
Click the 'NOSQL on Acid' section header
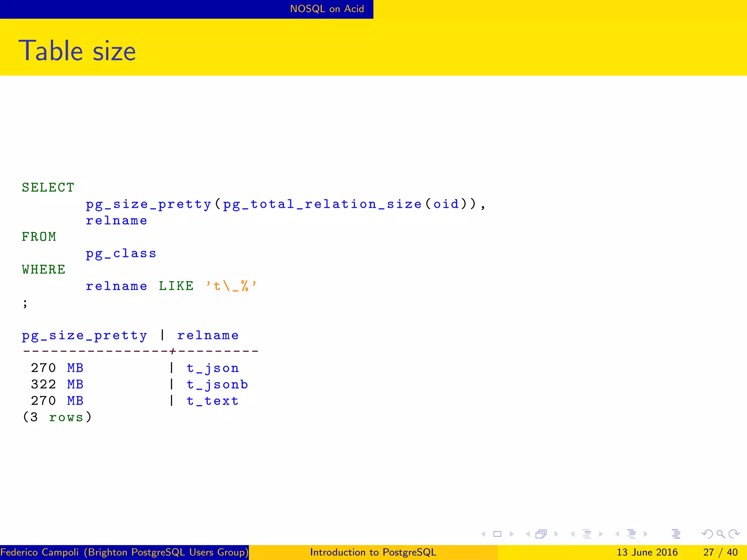327,9
